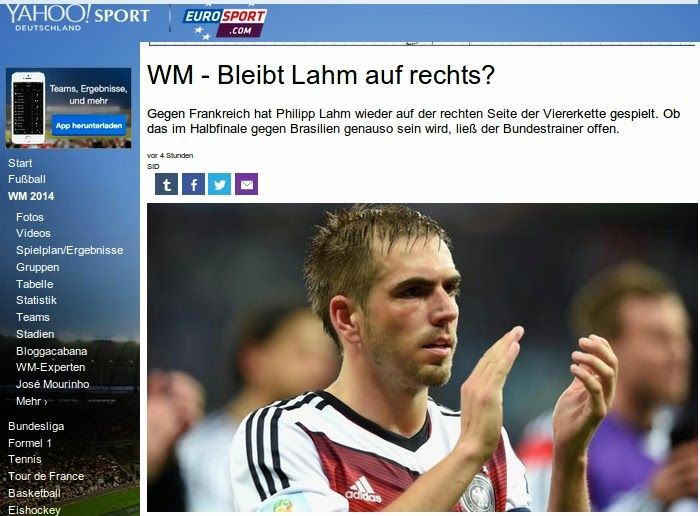Go to the Start page
Image resolution: width=700 pixels, height=516 pixels.
click(x=20, y=163)
